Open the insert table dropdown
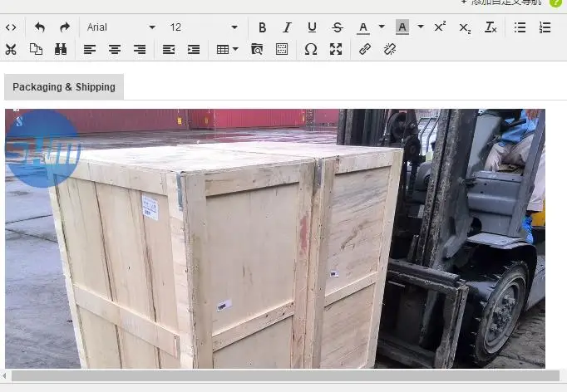 tap(227, 49)
